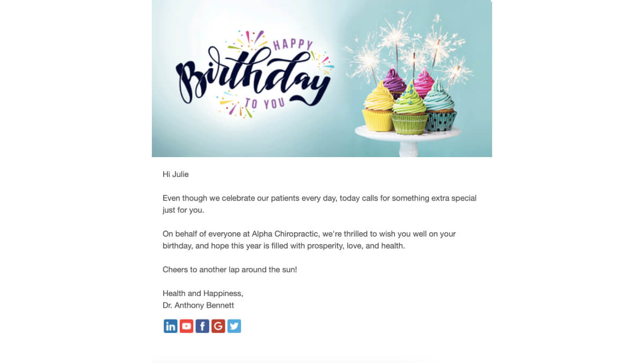Click the "Dr. Anthony Bennett" signature
The image size is (644, 363).
pyautogui.click(x=198, y=306)
